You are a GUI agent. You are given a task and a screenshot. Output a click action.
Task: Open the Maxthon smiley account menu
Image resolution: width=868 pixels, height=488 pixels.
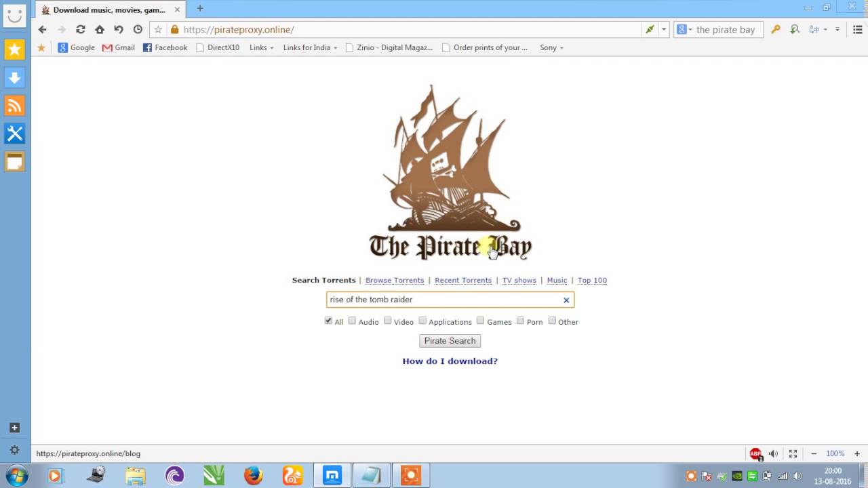point(15,17)
